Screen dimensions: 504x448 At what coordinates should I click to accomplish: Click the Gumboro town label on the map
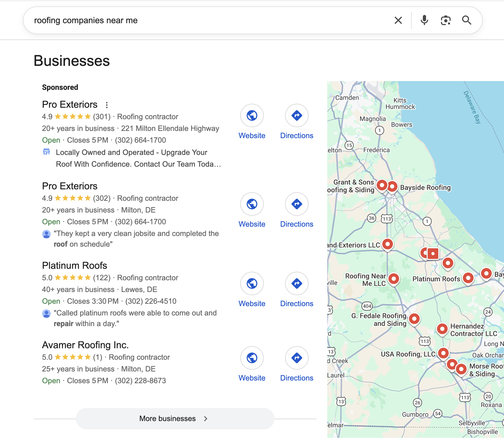[x=415, y=414]
